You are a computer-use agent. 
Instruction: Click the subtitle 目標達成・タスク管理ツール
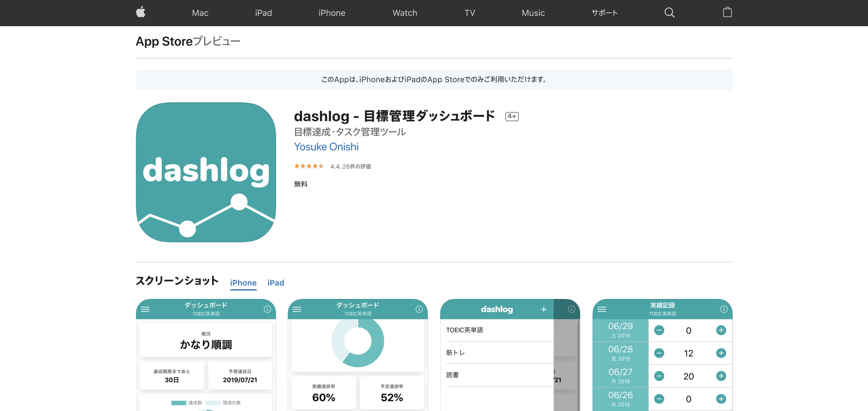(x=349, y=132)
